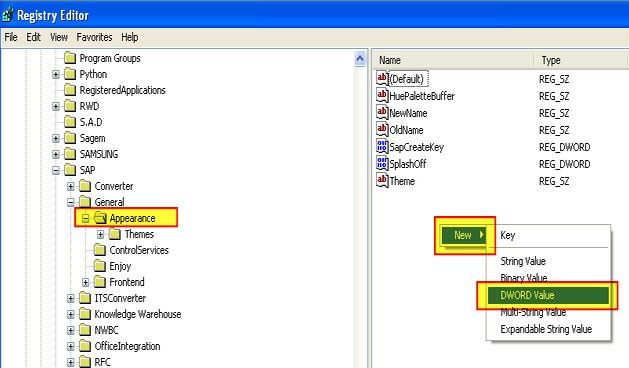This screenshot has height=368, width=629.
Task: Click the ControlServices folder icon
Action: point(99,250)
